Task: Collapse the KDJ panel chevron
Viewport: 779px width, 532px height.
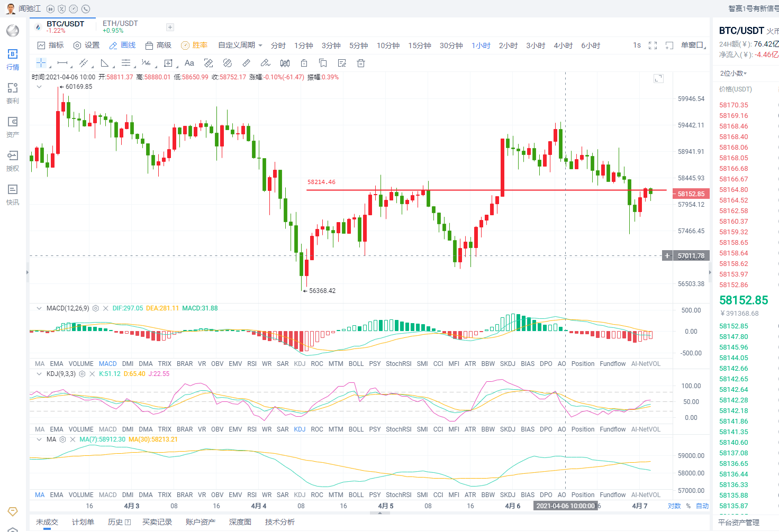Action: 39,374
